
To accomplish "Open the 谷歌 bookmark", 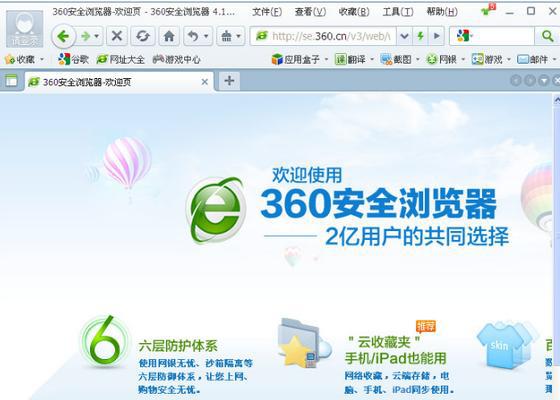I will 73,59.
